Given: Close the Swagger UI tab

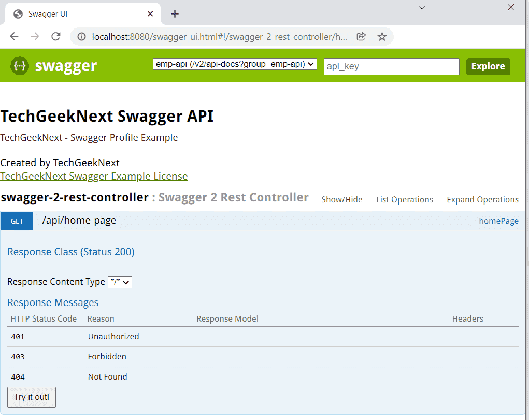Looking at the screenshot, I should click(x=150, y=14).
